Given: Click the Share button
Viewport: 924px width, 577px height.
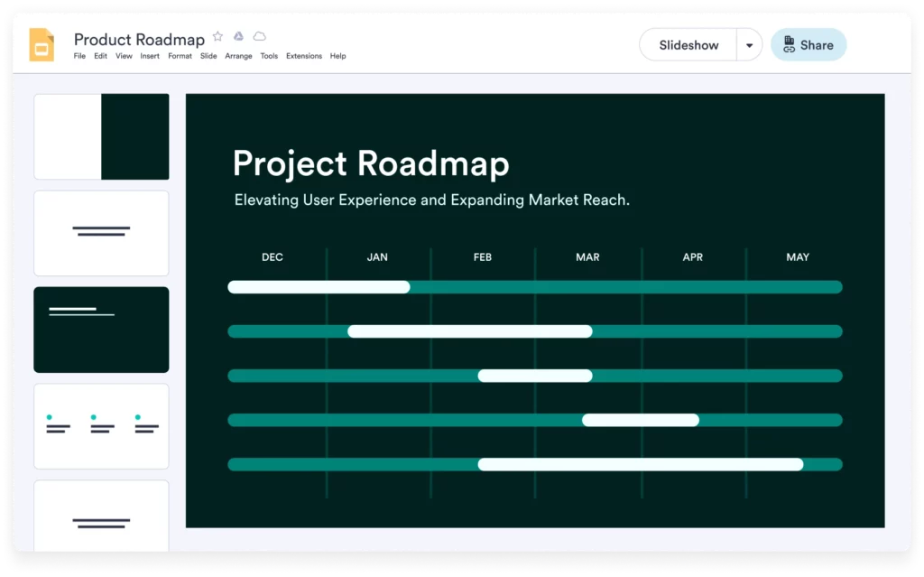Looking at the screenshot, I should pos(808,44).
